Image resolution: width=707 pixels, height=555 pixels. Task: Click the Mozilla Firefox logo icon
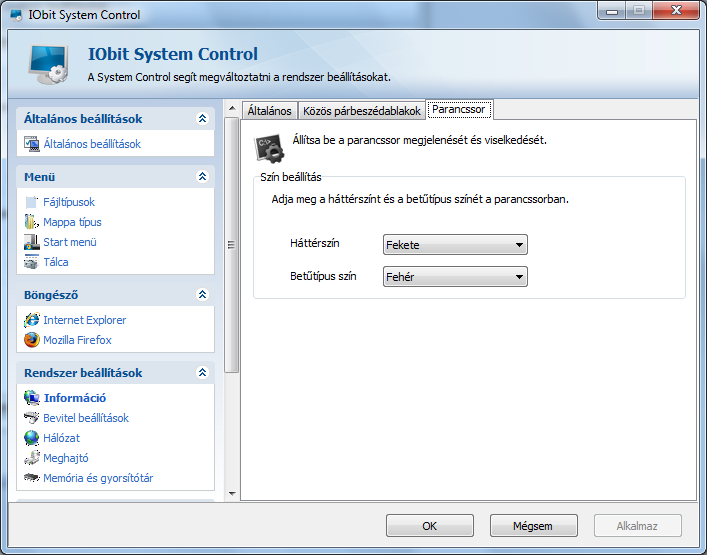32,340
